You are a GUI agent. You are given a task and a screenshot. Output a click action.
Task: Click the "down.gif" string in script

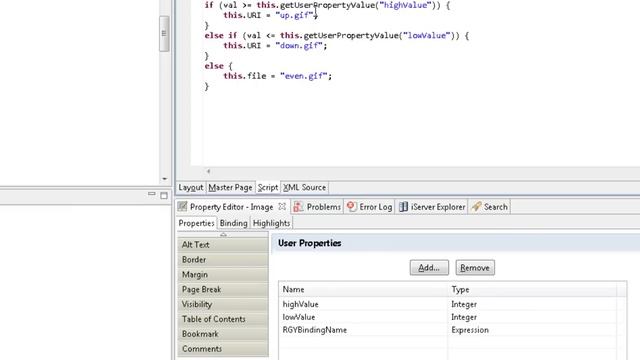coord(299,46)
